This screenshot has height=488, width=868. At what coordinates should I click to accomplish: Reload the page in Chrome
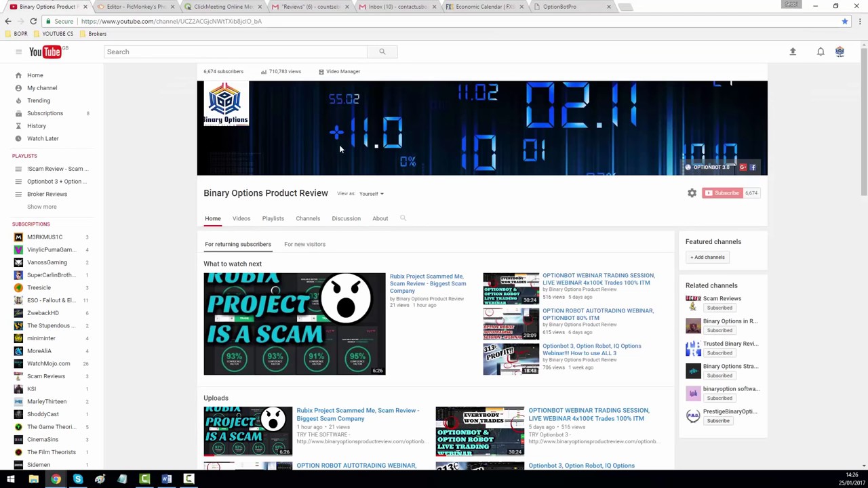click(33, 21)
